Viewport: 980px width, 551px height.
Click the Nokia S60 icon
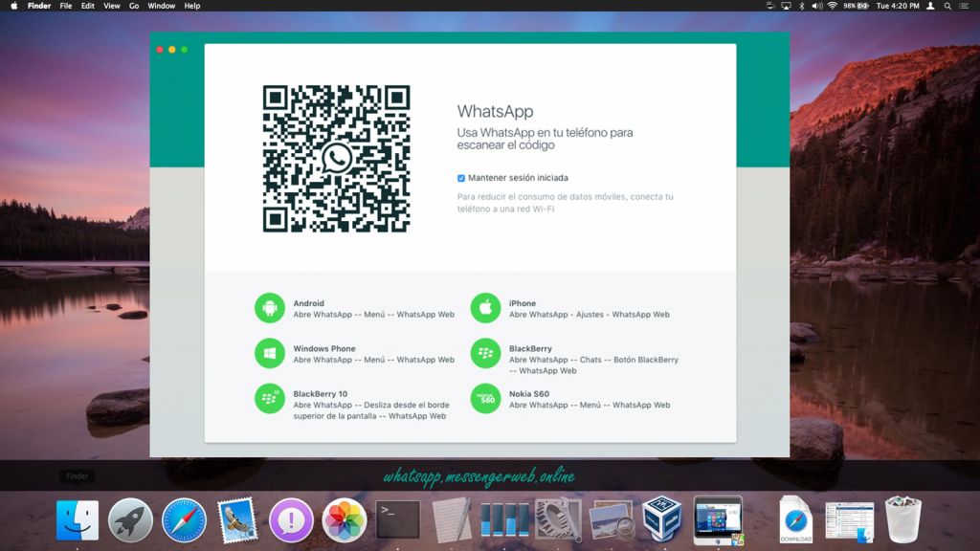[485, 398]
